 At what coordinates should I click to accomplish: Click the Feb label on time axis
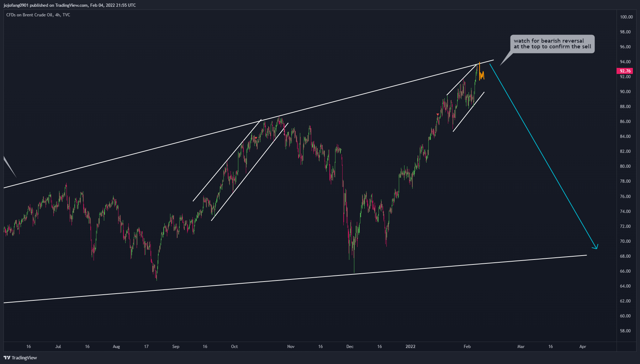[467, 347]
